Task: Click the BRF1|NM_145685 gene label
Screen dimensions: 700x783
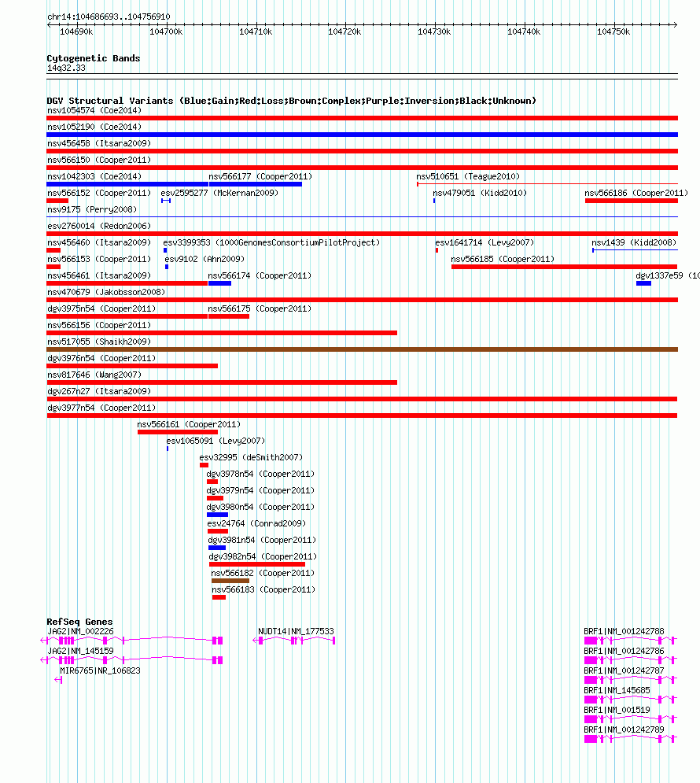Action: [x=617, y=690]
